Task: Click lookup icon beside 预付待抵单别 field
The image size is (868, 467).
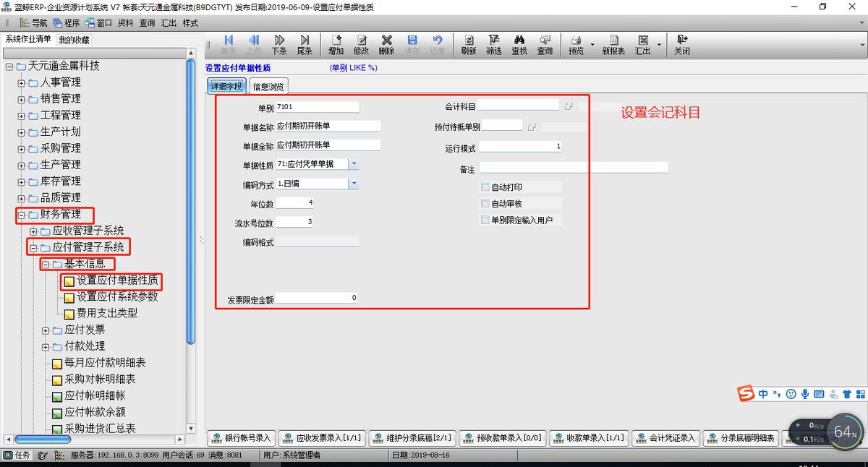Action: point(532,127)
